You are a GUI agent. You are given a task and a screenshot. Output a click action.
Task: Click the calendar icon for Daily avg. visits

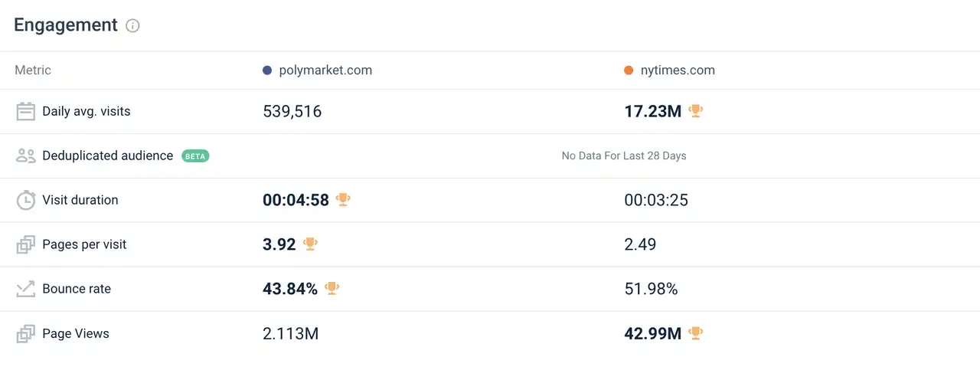pyautogui.click(x=26, y=112)
